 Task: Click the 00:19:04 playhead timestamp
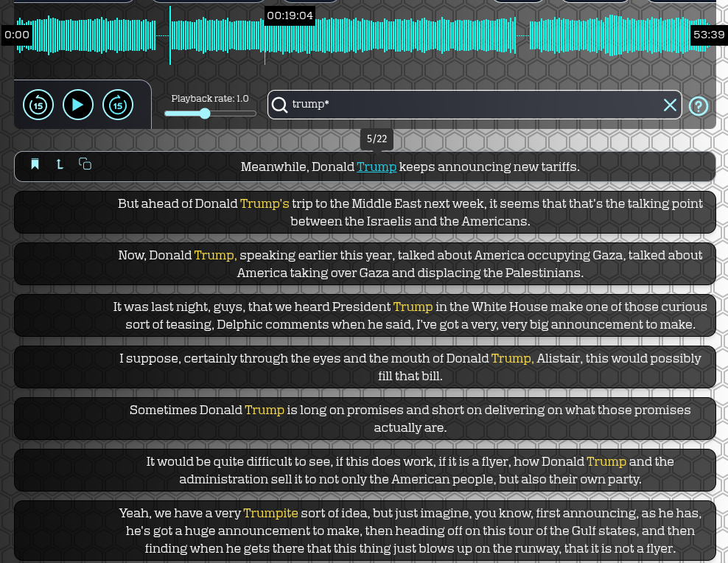[290, 15]
